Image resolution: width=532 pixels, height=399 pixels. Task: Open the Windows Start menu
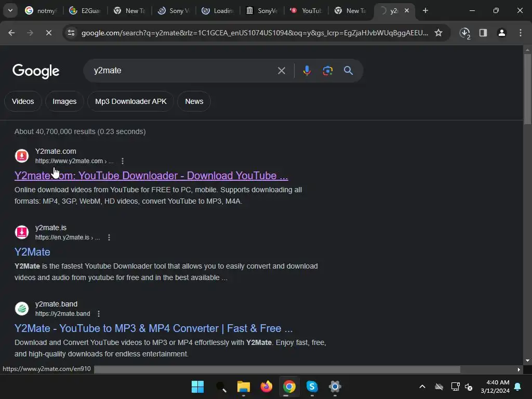(x=197, y=387)
